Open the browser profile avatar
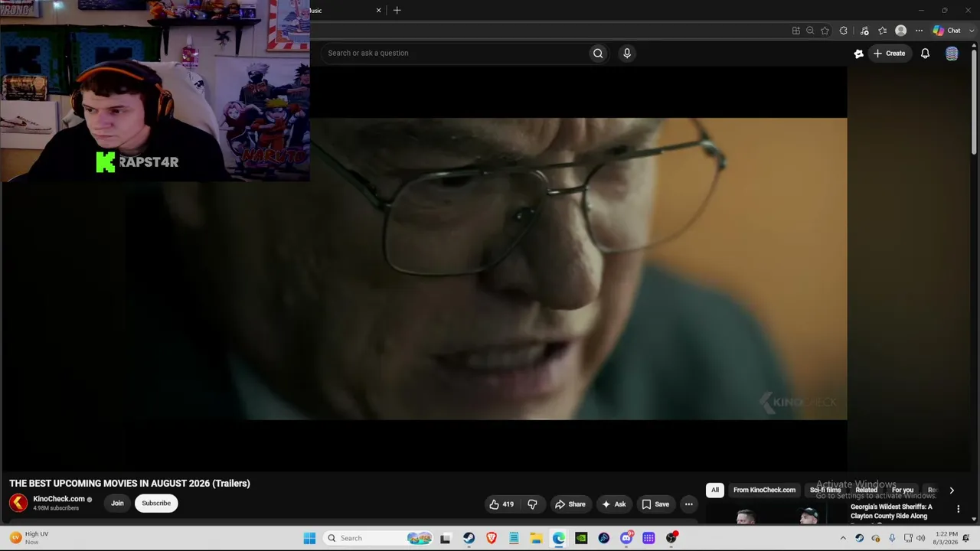Screen dimensions: 980x551 901,31
